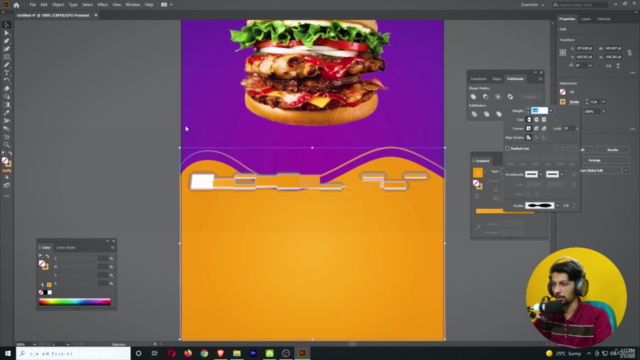Open Edit Toolbar three-dots button
This screenshot has width=640, height=360.
click(7, 196)
